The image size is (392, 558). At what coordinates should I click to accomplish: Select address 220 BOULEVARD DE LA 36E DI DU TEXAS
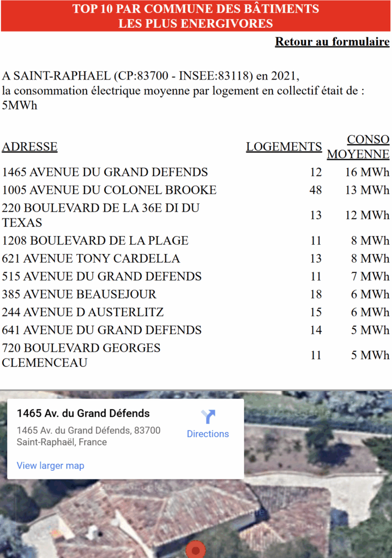point(100,215)
